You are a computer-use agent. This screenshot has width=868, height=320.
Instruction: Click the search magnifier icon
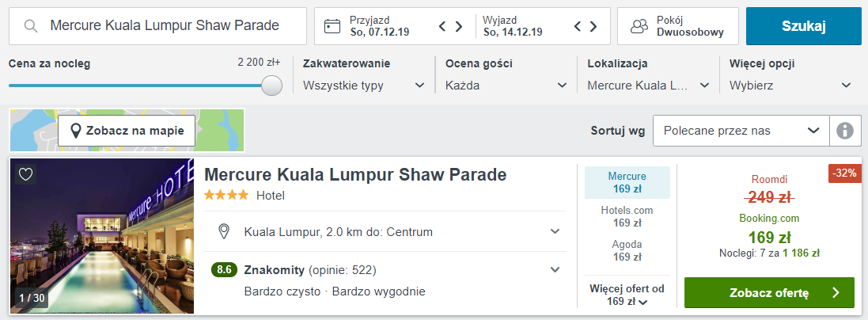31,26
